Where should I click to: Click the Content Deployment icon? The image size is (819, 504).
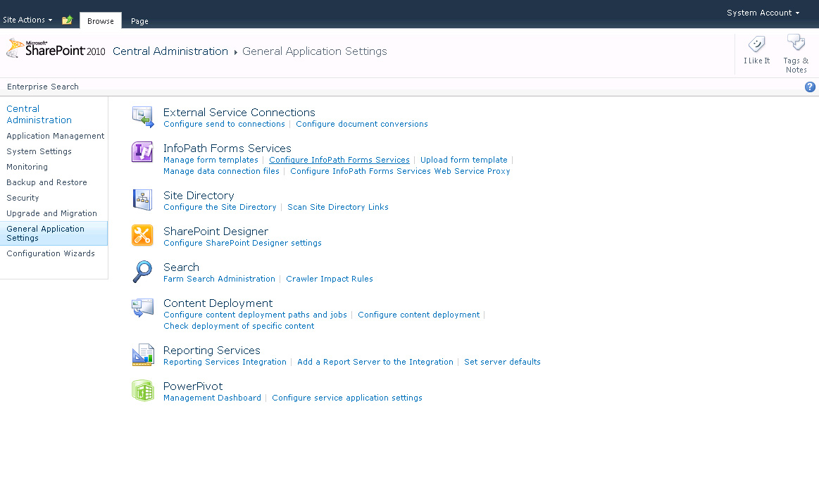pyautogui.click(x=142, y=308)
